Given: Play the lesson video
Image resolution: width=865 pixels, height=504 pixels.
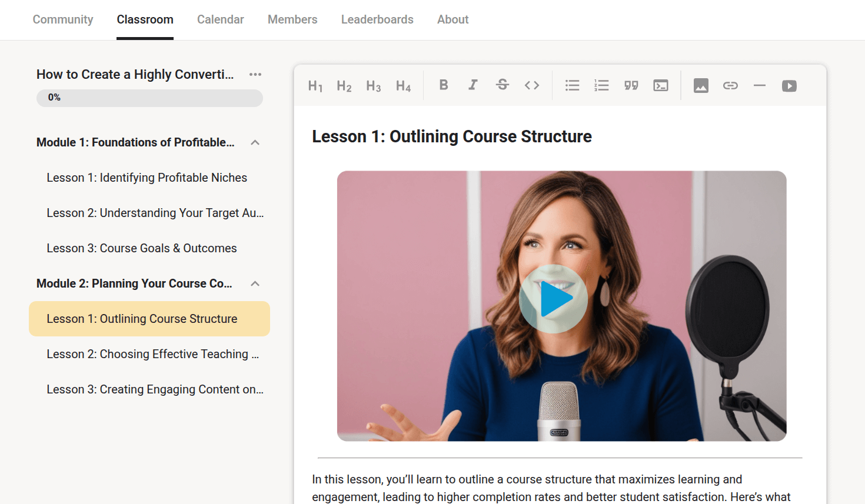Looking at the screenshot, I should click(553, 299).
